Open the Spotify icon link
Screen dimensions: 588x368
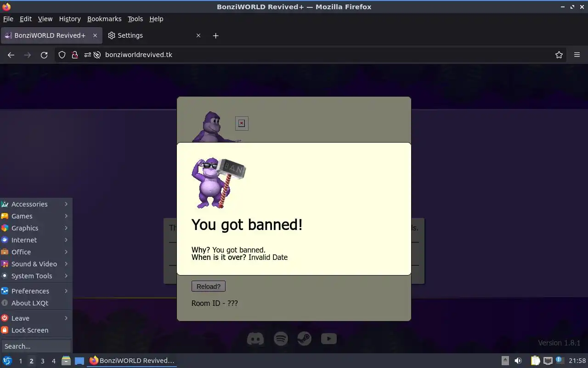tap(281, 339)
